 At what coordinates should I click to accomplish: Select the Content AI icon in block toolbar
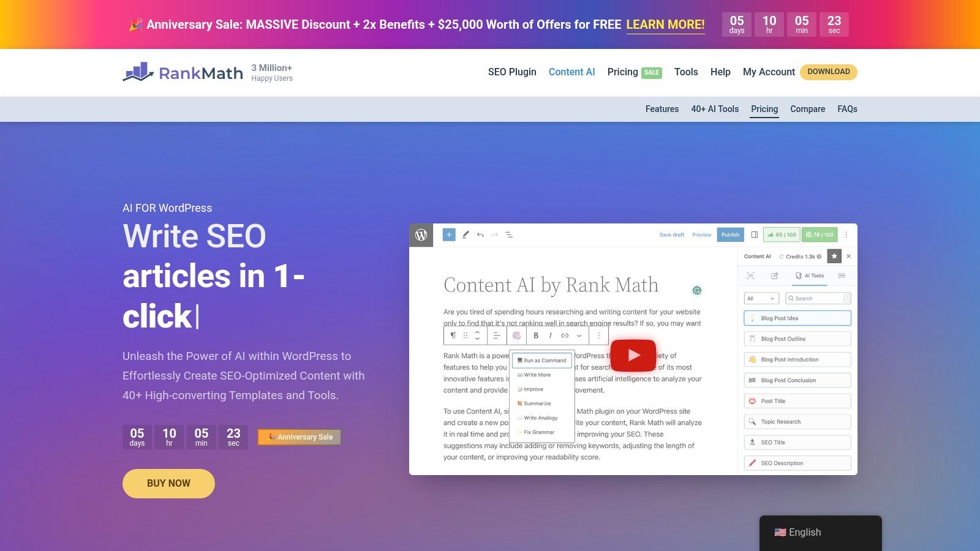click(518, 335)
